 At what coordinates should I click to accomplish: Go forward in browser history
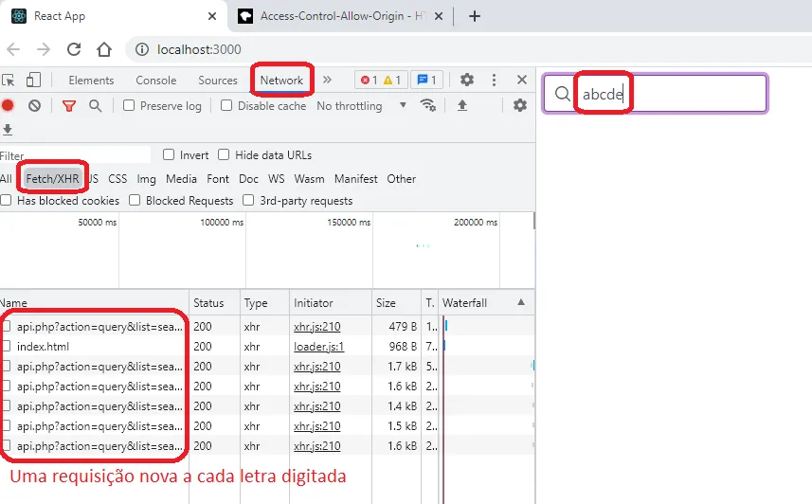[44, 49]
